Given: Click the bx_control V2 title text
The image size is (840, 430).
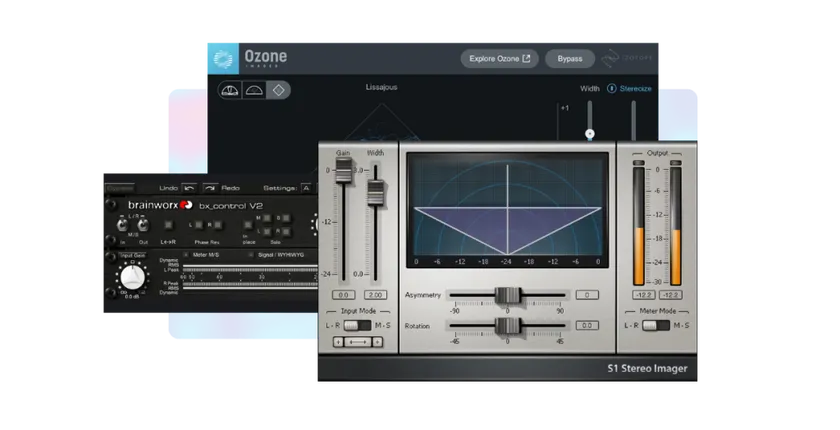Looking at the screenshot, I should coord(231,206).
